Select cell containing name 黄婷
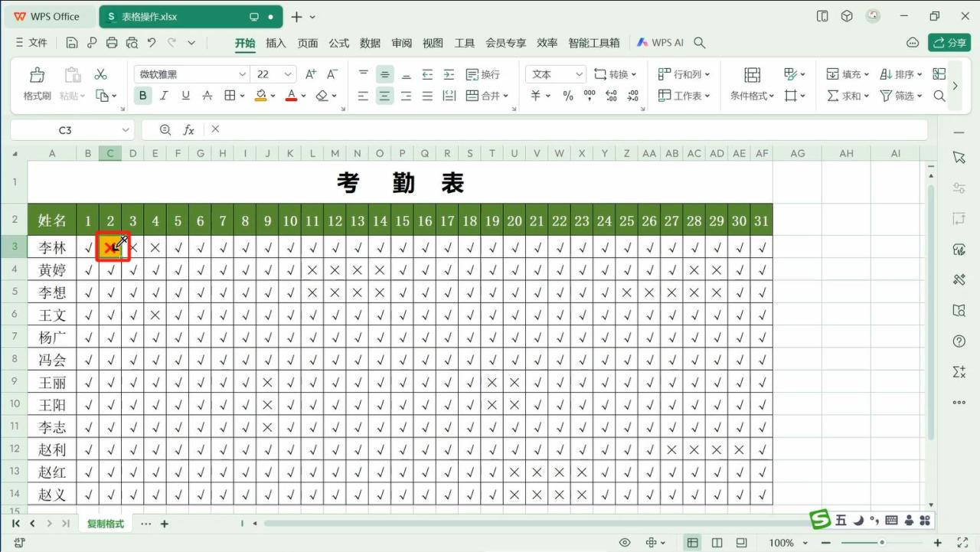980x552 pixels. tap(52, 269)
